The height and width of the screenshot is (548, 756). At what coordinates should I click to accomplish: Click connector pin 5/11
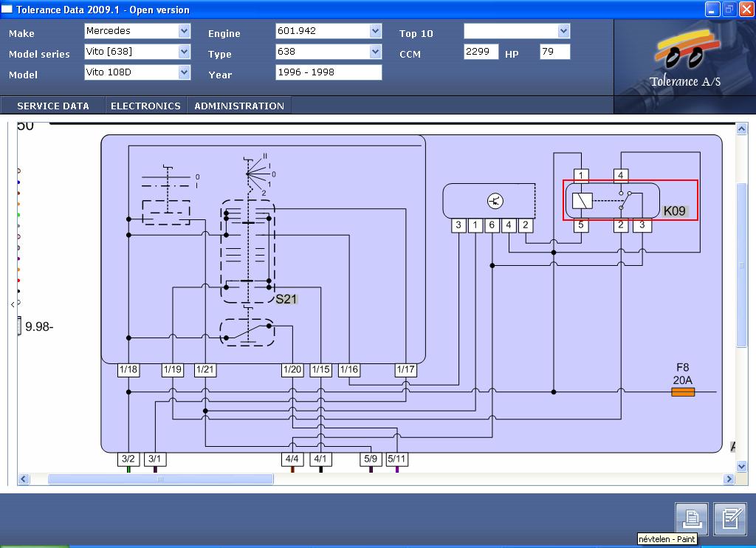click(x=396, y=459)
